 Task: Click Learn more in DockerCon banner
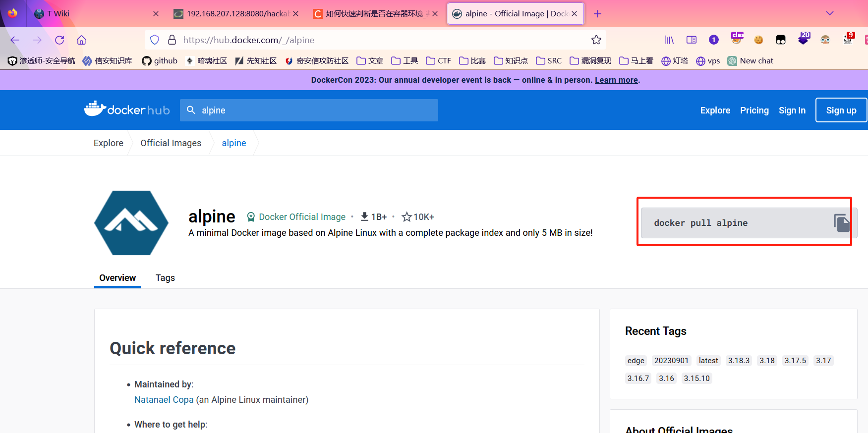pyautogui.click(x=616, y=80)
